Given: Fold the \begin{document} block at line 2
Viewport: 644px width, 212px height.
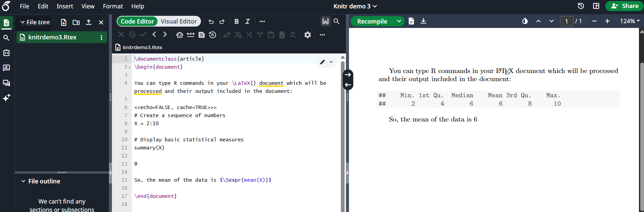Looking at the screenshot, I should click(x=129, y=67).
